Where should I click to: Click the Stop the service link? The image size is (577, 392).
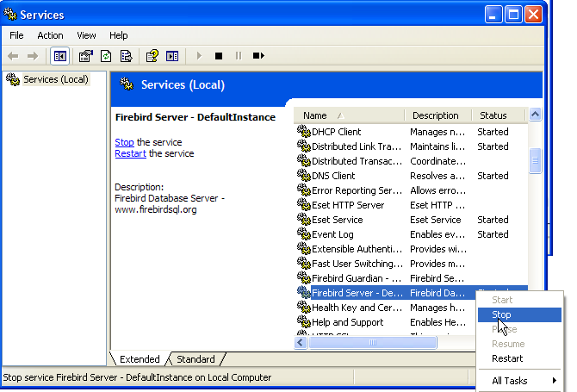coord(124,142)
